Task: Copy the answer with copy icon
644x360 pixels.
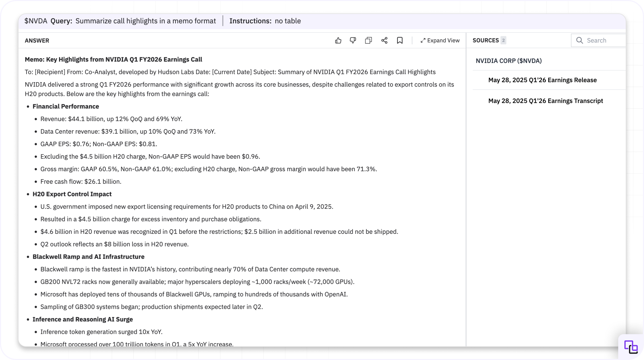Action: pos(368,41)
